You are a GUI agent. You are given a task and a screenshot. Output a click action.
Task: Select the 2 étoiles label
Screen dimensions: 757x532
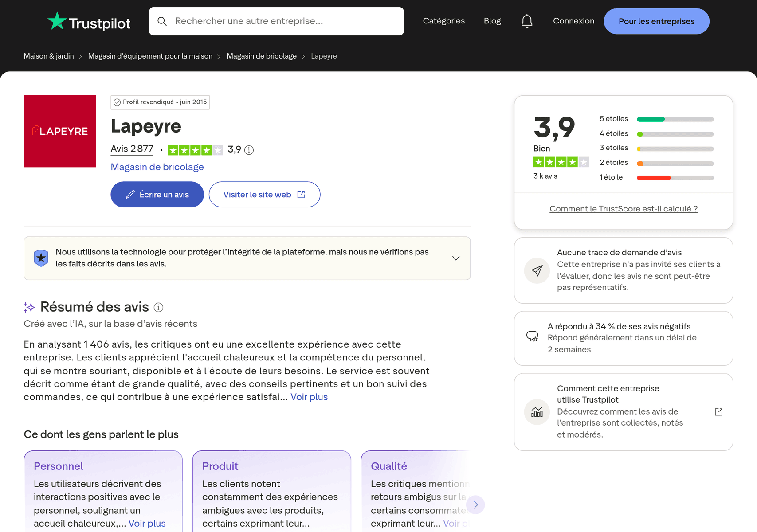coord(614,162)
